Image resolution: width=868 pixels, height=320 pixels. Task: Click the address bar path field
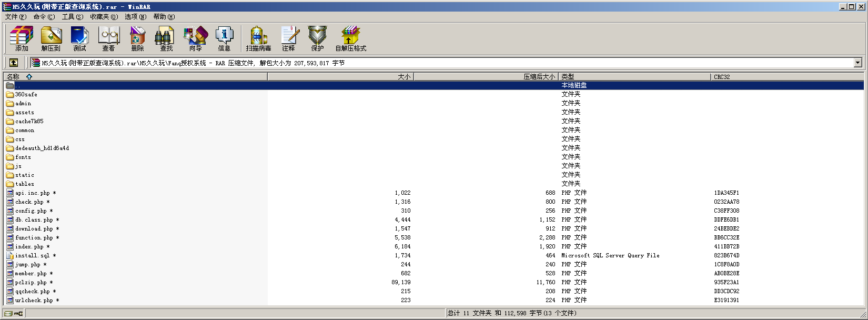click(x=442, y=63)
